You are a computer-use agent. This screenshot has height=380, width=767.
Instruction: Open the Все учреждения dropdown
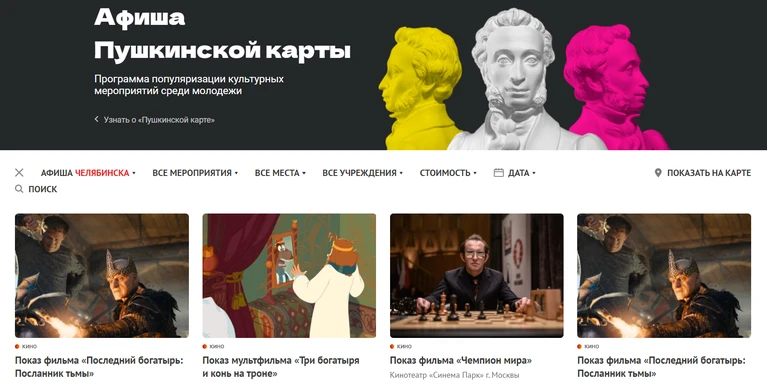[x=362, y=173]
